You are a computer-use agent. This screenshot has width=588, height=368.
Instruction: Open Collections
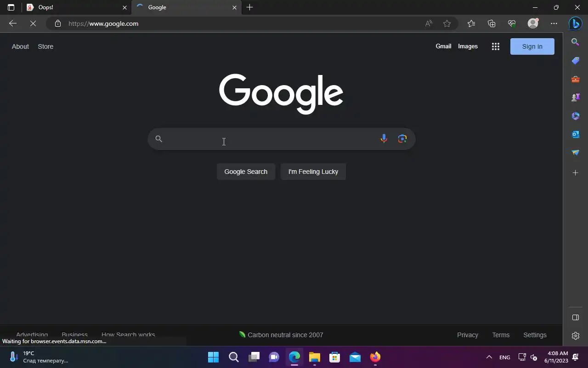[x=492, y=23]
